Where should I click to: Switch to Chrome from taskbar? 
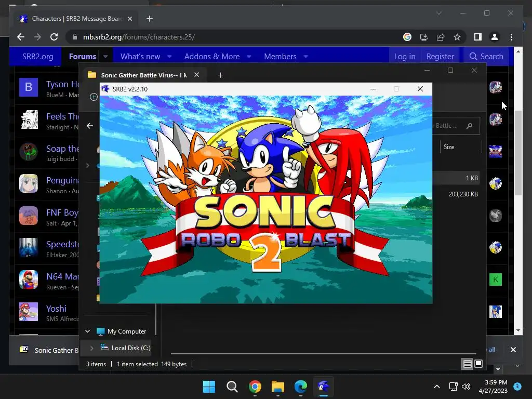tap(255, 387)
